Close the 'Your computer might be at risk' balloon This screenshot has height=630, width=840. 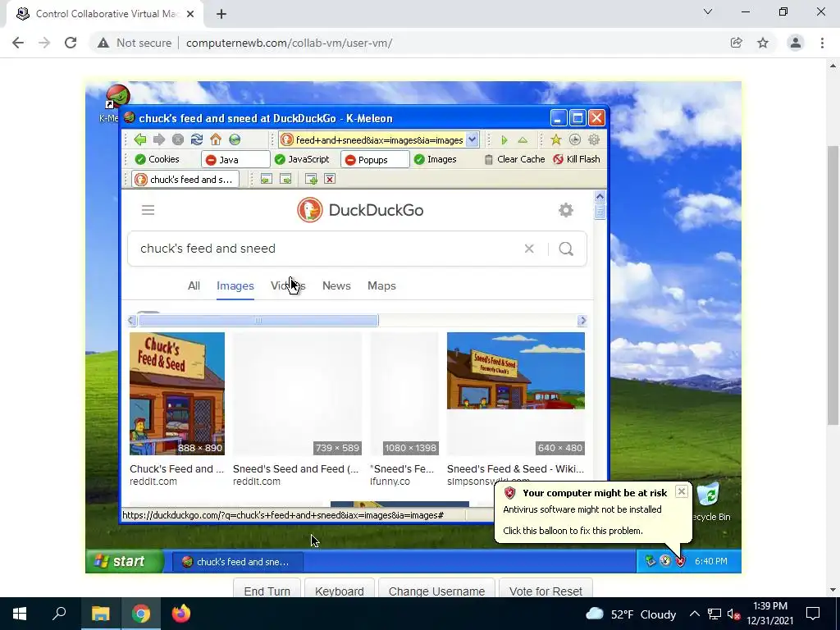pos(681,491)
